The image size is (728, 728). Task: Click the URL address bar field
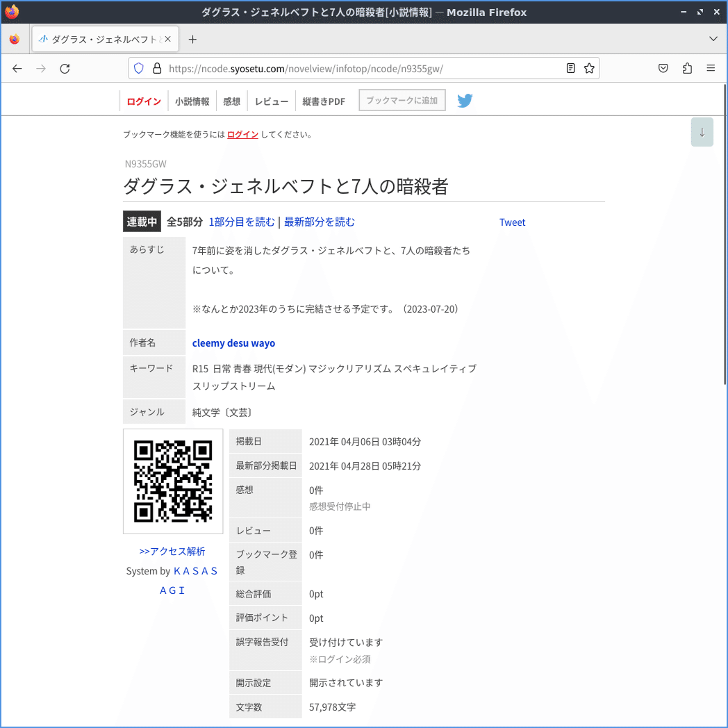pyautogui.click(x=363, y=69)
